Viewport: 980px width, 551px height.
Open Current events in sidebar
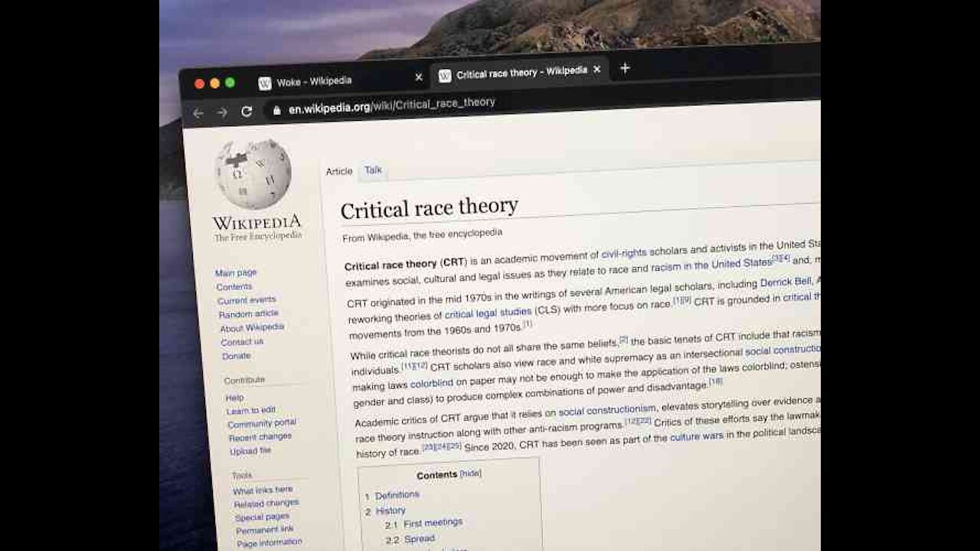click(x=247, y=300)
